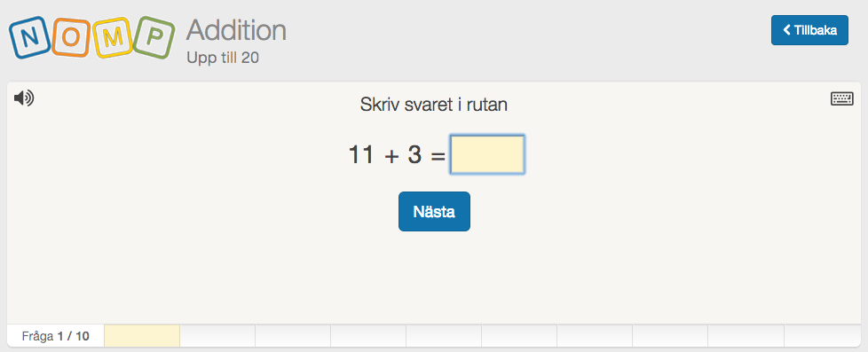
Task: Click the orange O block in the logo
Action: (x=71, y=37)
